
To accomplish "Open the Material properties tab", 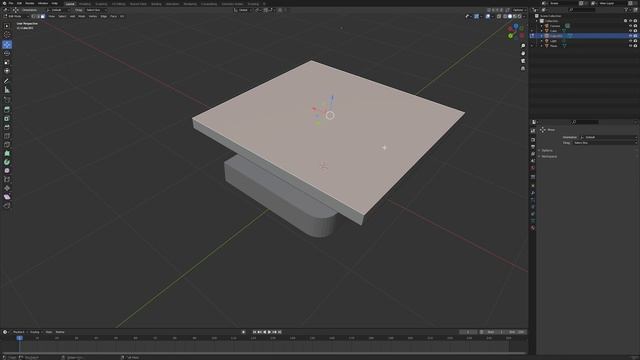I will [533, 228].
